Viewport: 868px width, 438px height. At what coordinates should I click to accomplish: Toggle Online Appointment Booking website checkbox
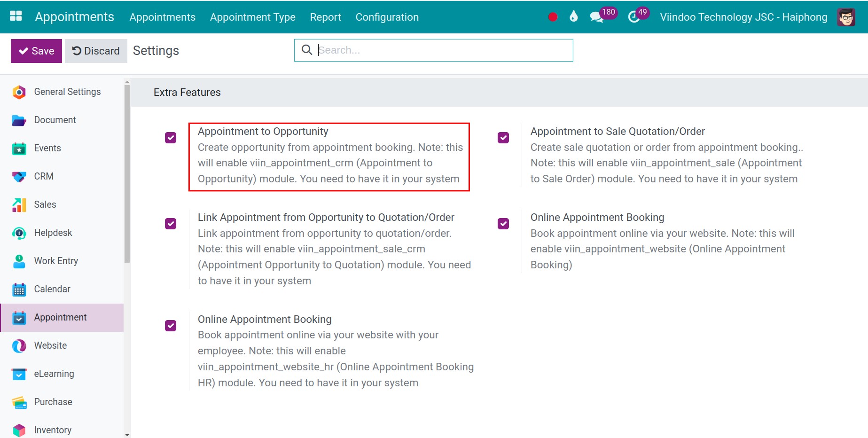[503, 224]
